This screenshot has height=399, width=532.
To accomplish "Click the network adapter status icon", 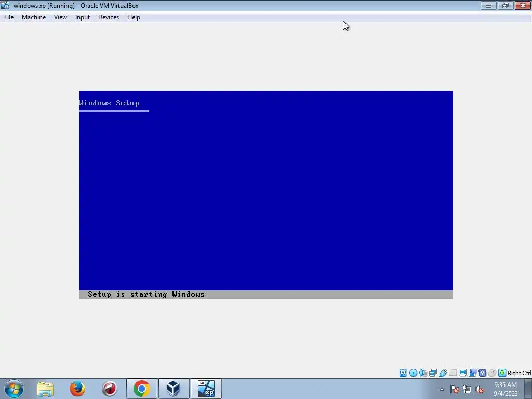I will [x=433, y=373].
